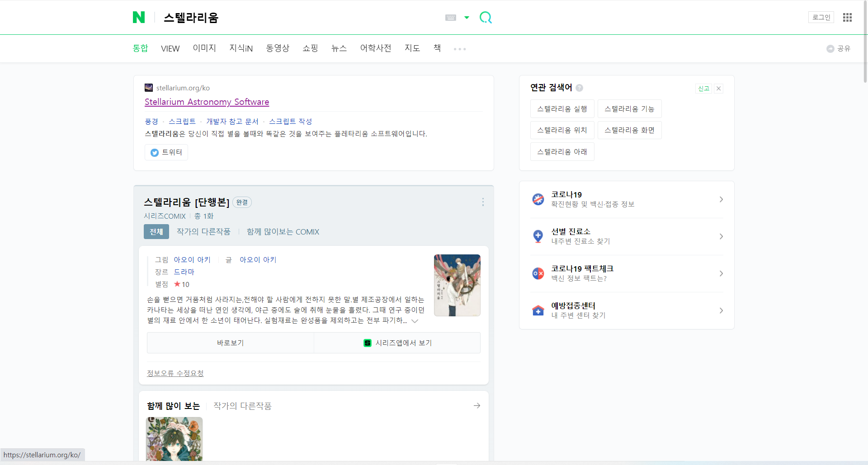This screenshot has height=465, width=868.
Task: Click the 스텔라리움 search input field
Action: (298, 18)
